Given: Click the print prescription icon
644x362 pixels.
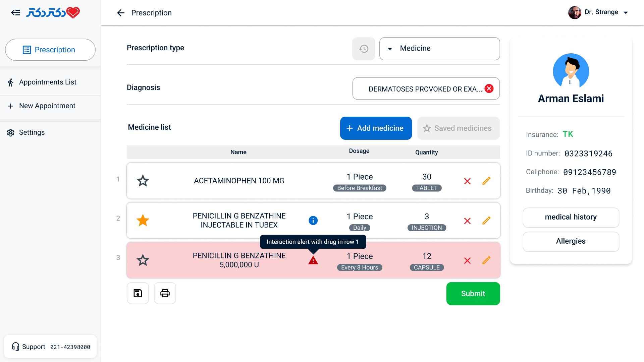Looking at the screenshot, I should point(165,293).
